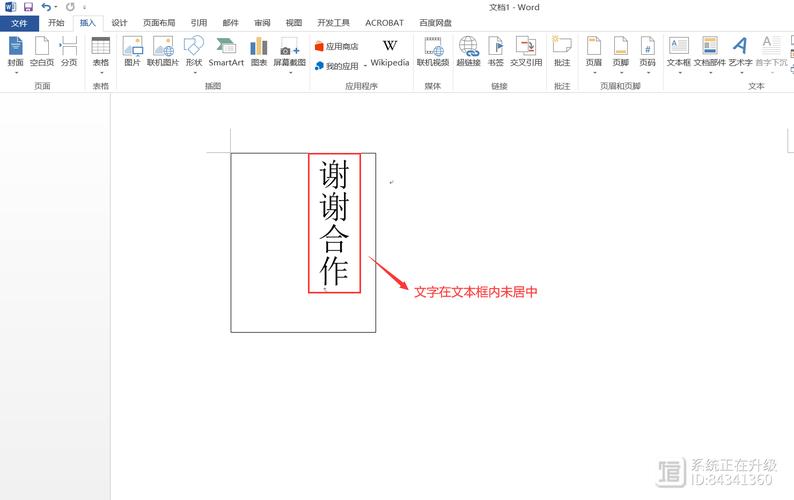The height and width of the screenshot is (500, 794).
Task: Expand the Footer (页脚) dropdown arrow
Action: coord(621,73)
